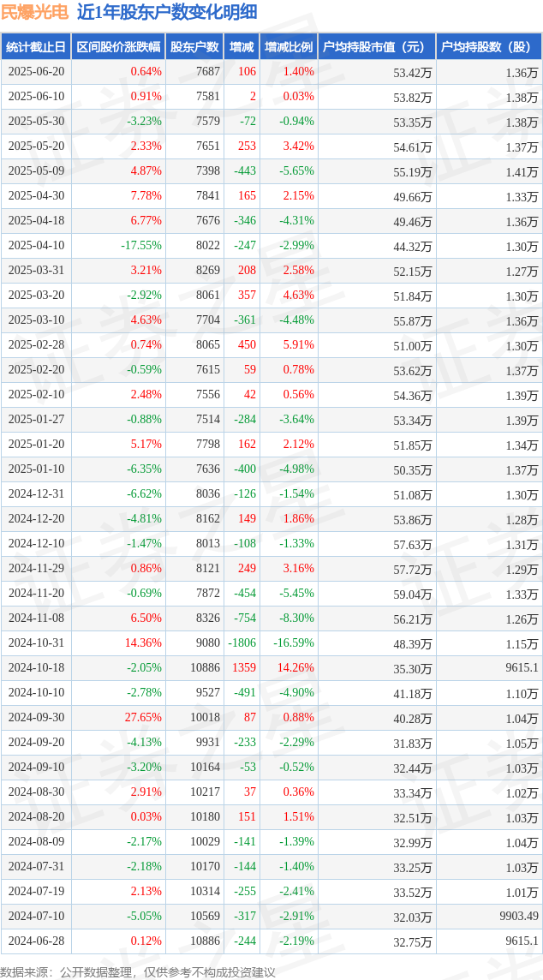Select the 14.26% change ratio cell
The width and height of the screenshot is (543, 980).
tap(295, 667)
